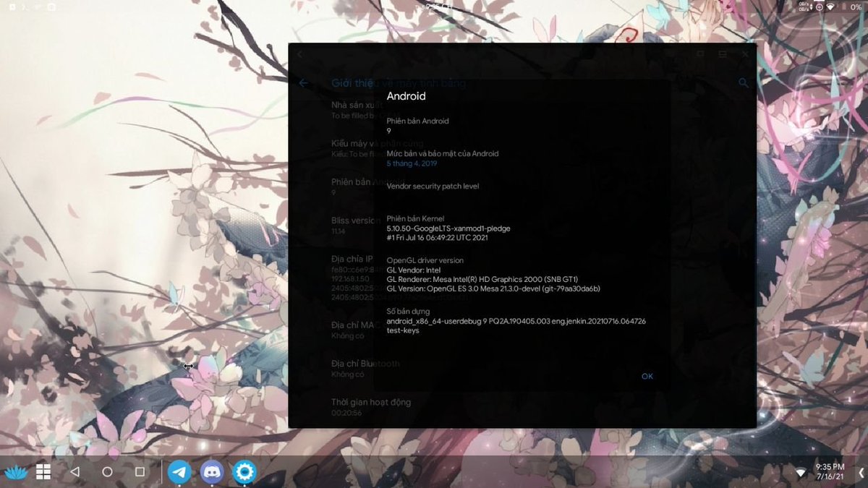868x488 pixels.
Task: Switch to Settings gear in the taskbar
Action: 244,472
